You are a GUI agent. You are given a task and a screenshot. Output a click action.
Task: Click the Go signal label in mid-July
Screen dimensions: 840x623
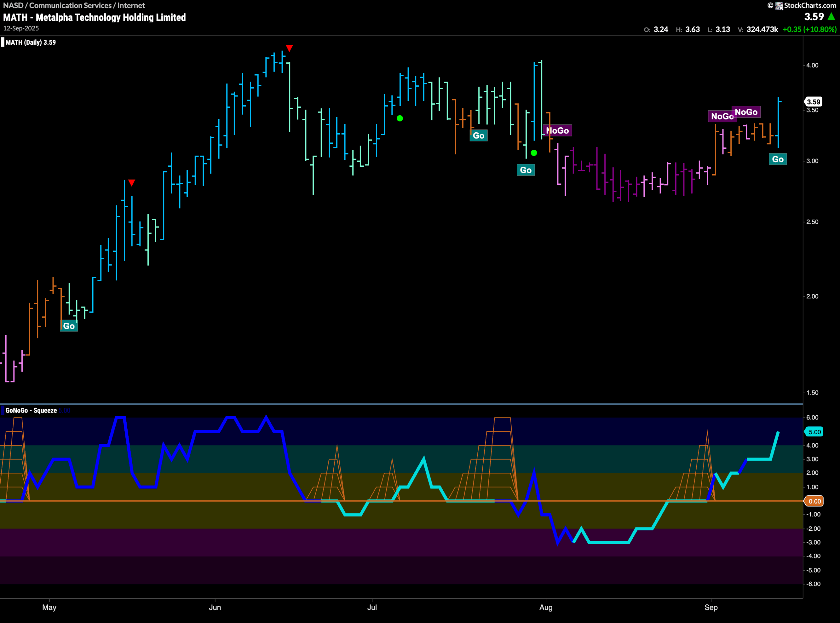(x=478, y=136)
